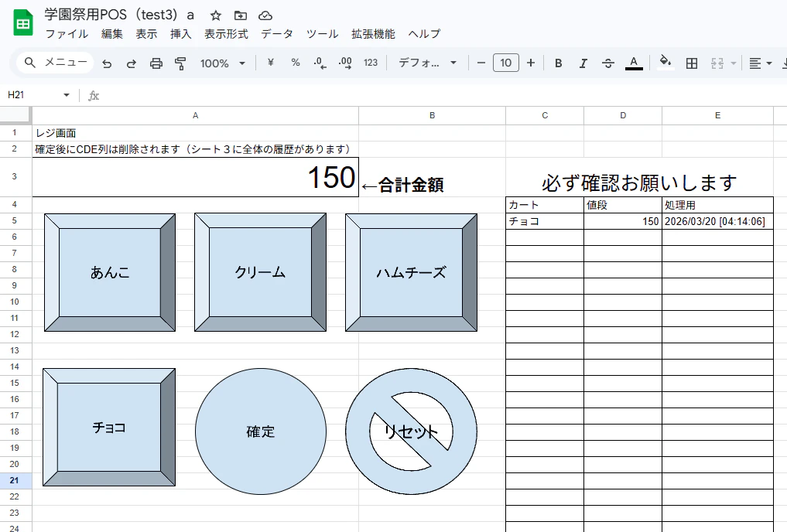Click the リセット button

411,431
